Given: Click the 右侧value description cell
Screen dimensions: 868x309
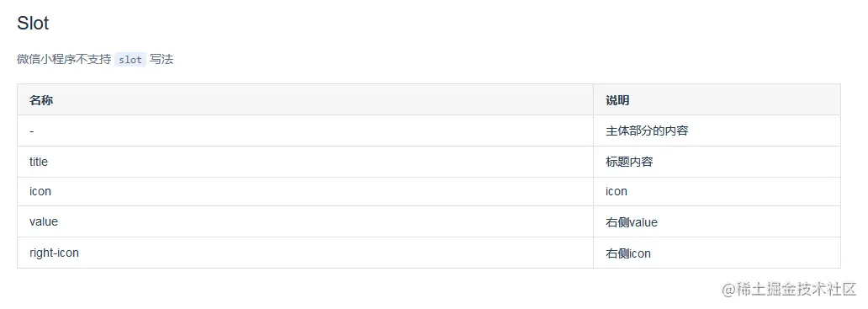Looking at the screenshot, I should click(x=717, y=221).
